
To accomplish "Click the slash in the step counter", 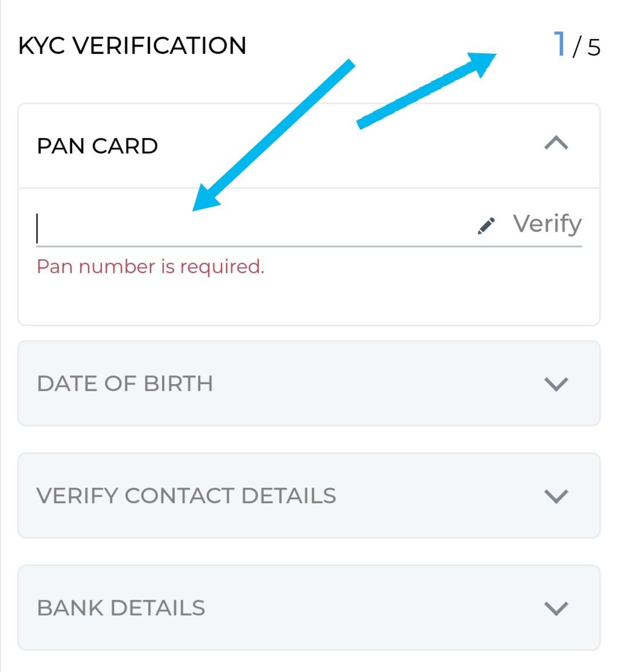I will (x=577, y=46).
